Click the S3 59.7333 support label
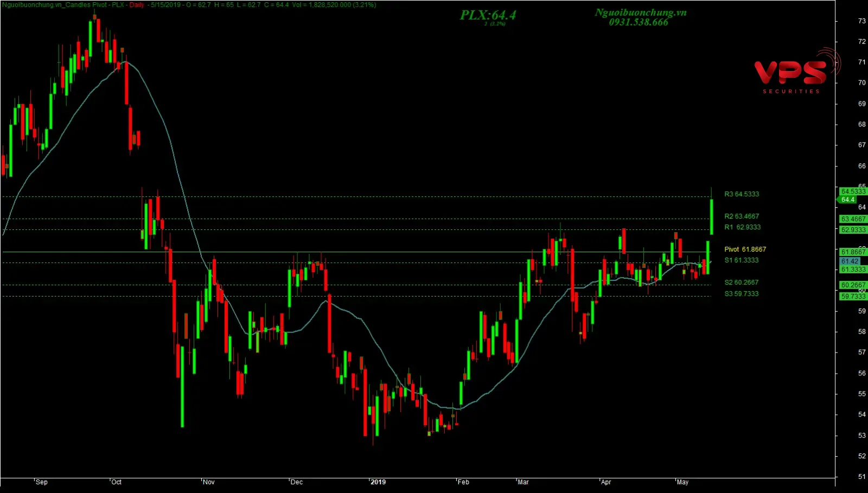The width and height of the screenshot is (868, 493). (742, 294)
